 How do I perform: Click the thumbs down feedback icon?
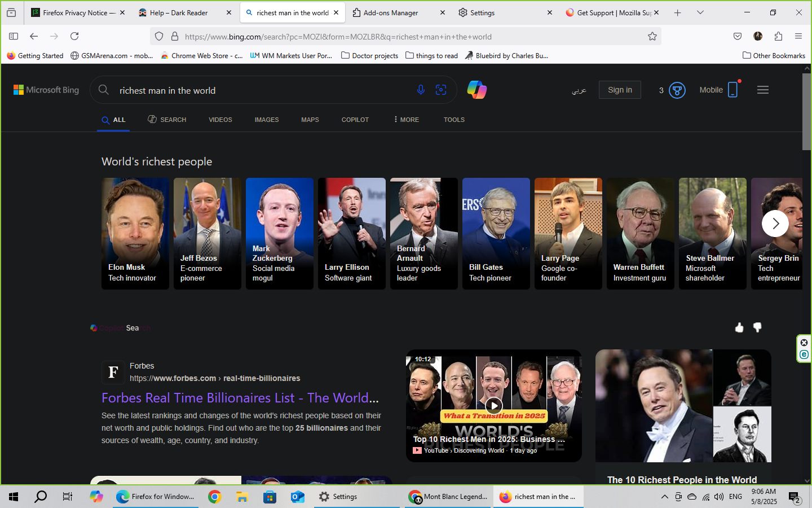757,327
